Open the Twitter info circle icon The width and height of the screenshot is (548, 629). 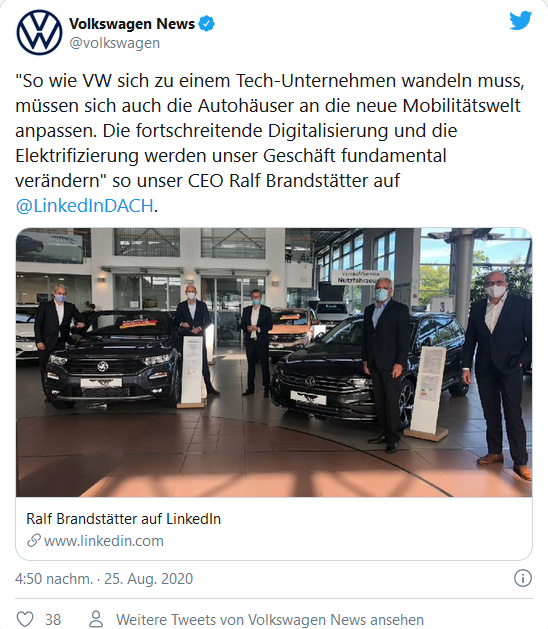pyautogui.click(x=523, y=578)
